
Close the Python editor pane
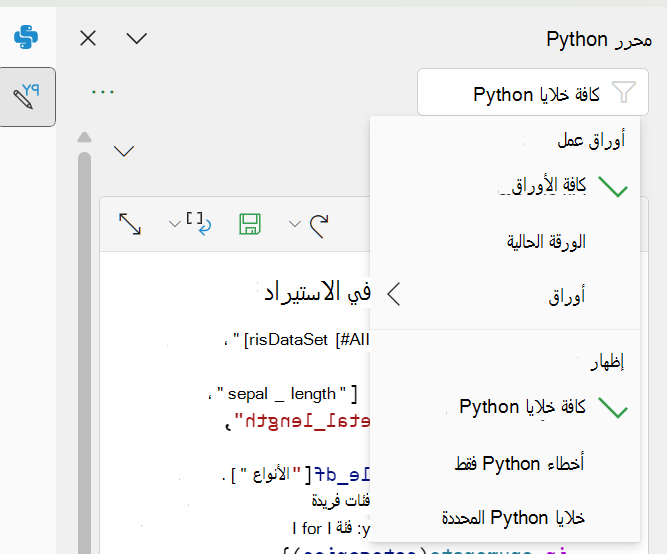click(88, 38)
